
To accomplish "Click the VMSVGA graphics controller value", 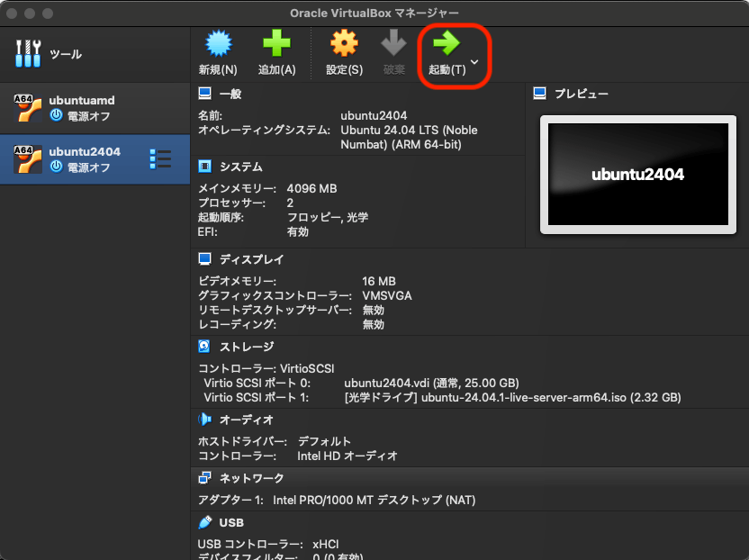I will tap(387, 296).
